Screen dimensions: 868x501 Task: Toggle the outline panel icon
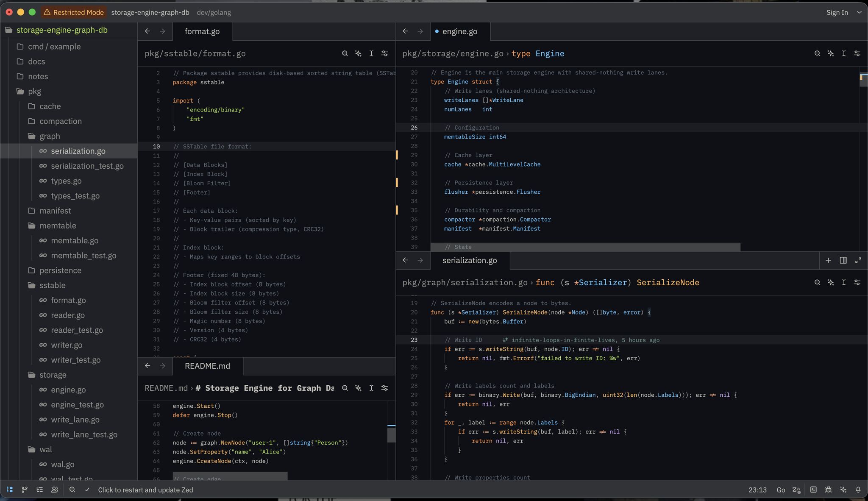pos(40,490)
